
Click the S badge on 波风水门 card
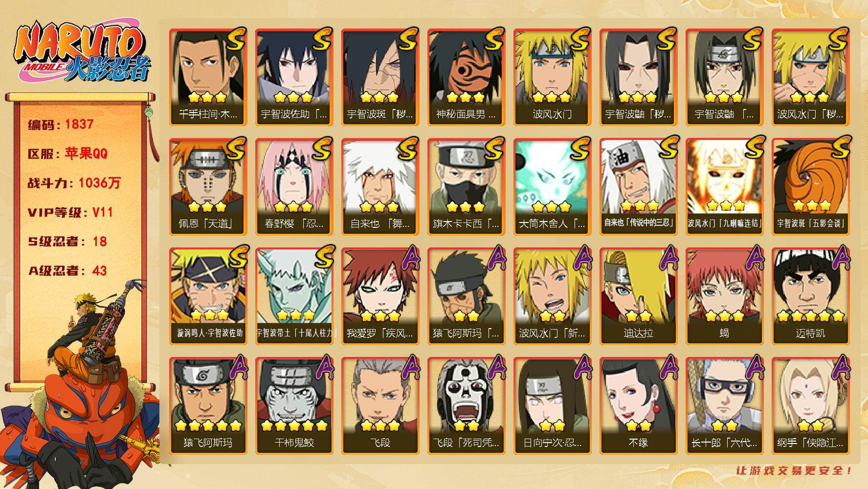coord(580,39)
